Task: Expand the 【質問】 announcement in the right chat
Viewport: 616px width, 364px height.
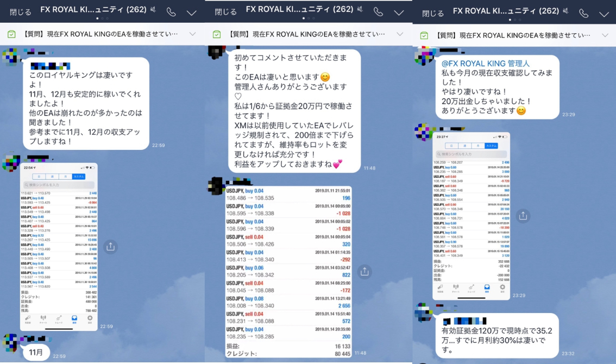Action: pyautogui.click(x=605, y=35)
